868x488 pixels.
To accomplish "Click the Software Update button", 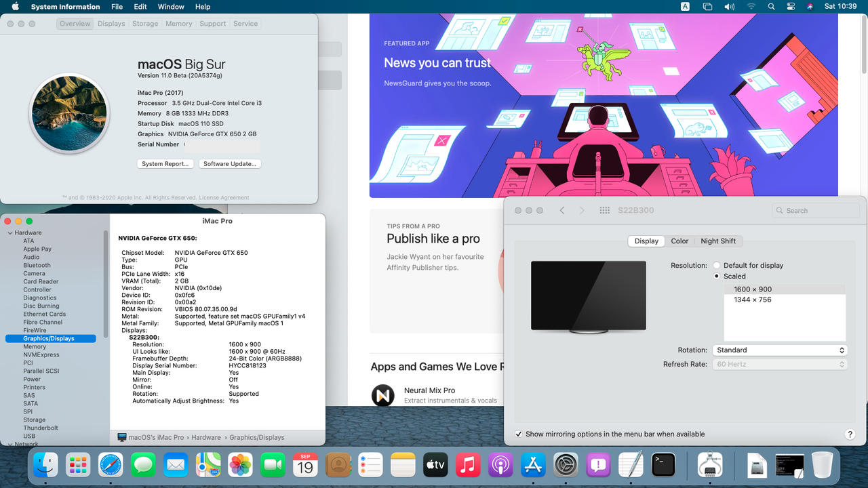I will [230, 164].
